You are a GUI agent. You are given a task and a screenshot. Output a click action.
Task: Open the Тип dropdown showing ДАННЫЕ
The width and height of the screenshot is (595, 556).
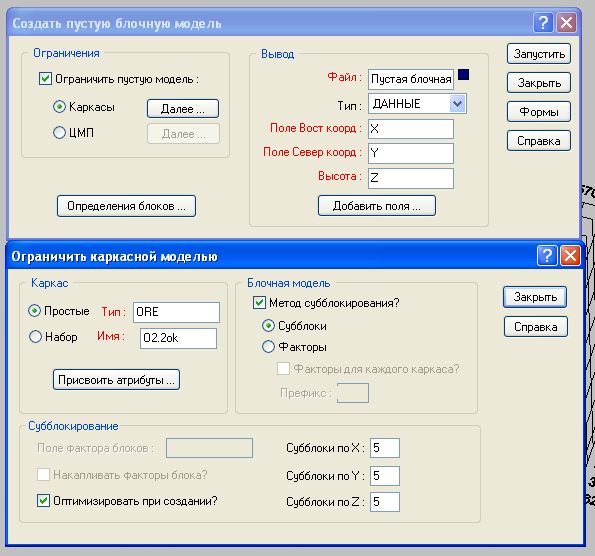(458, 104)
